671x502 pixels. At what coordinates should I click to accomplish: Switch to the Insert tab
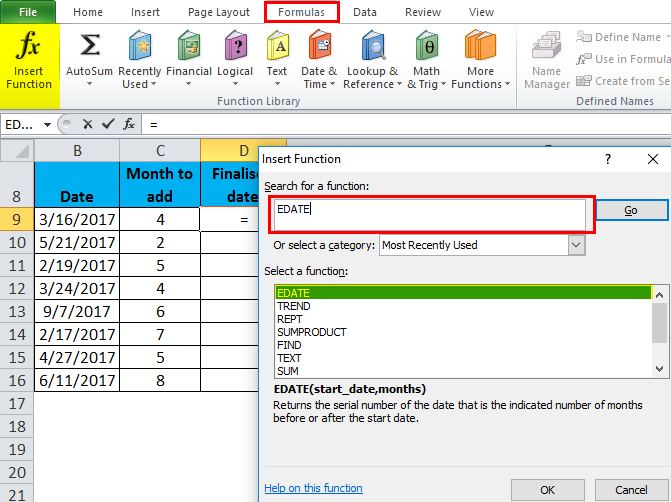145,12
